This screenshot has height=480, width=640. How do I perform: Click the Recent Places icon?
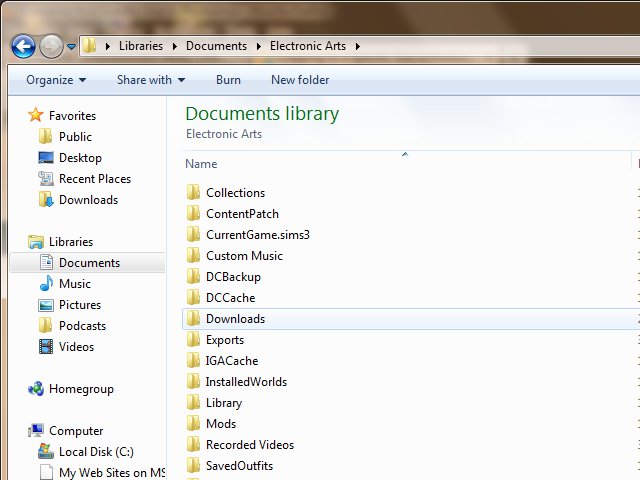(x=46, y=179)
